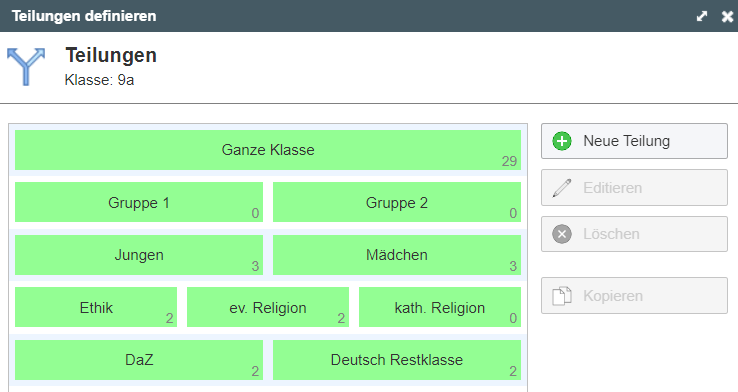Image resolution: width=738 pixels, height=392 pixels.
Task: Click the green plus icon for Neue Teilung
Action: point(562,141)
